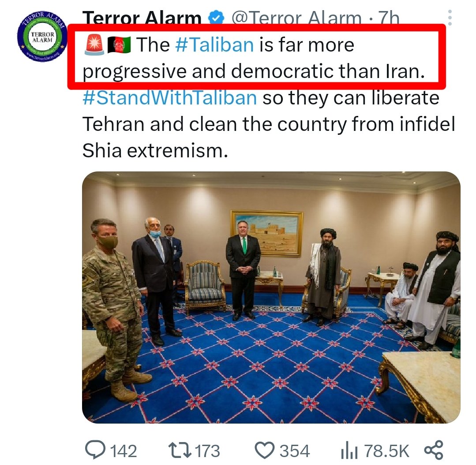This screenshot has height=465, width=476.
Task: Click the reply speech bubble icon
Action: (x=95, y=450)
